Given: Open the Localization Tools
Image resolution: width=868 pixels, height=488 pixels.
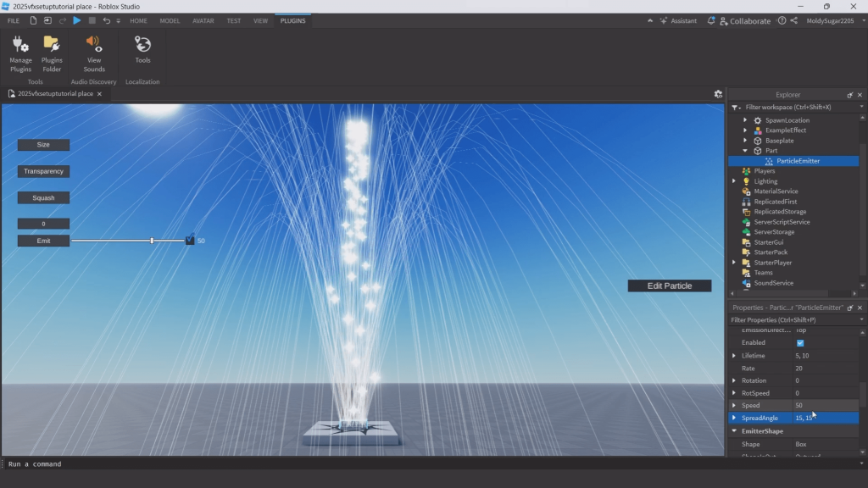Looking at the screenshot, I should (142, 50).
